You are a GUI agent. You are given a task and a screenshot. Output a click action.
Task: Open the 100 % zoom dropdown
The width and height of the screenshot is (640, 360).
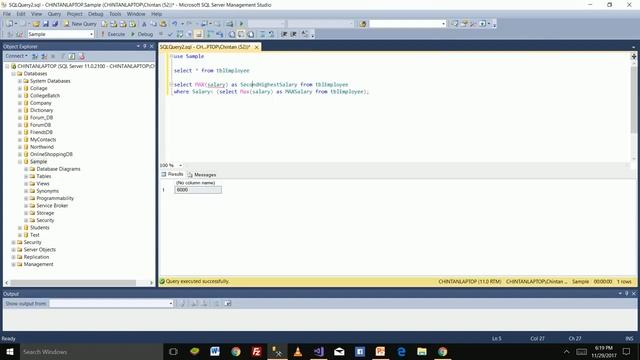180,165
